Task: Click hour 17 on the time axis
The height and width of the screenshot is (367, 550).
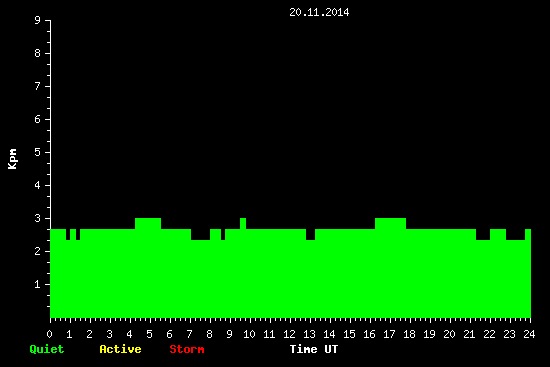Action: [x=389, y=334]
